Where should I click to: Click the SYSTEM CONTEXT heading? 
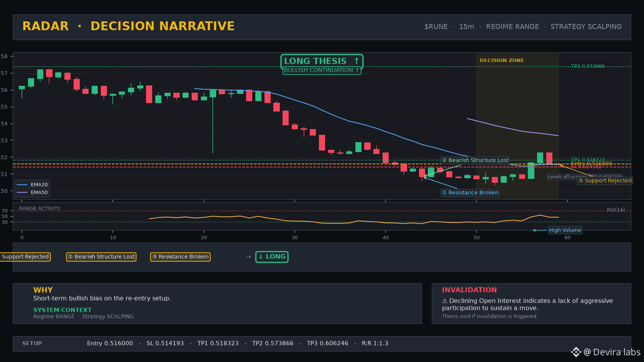pos(62,310)
